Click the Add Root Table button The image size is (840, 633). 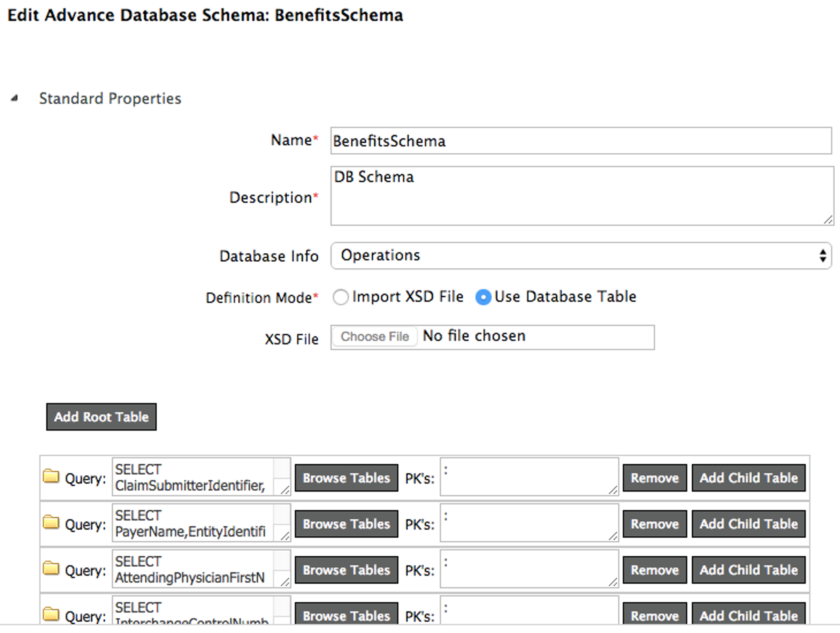pos(101,417)
